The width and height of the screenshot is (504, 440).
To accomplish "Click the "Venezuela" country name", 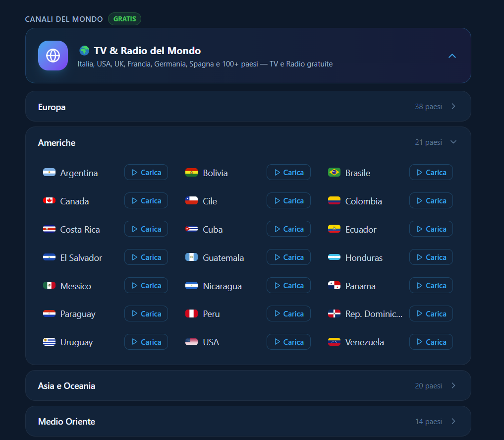I will click(x=365, y=342).
